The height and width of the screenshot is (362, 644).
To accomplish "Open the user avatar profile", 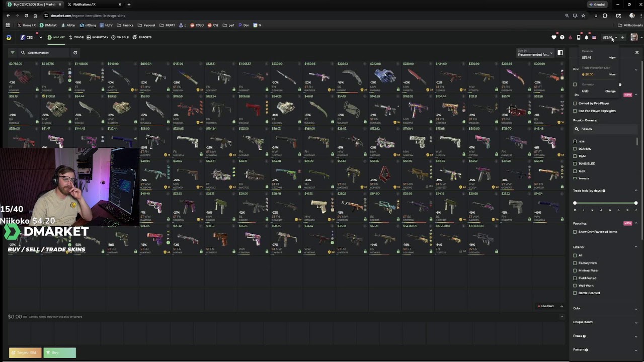I will click(634, 37).
